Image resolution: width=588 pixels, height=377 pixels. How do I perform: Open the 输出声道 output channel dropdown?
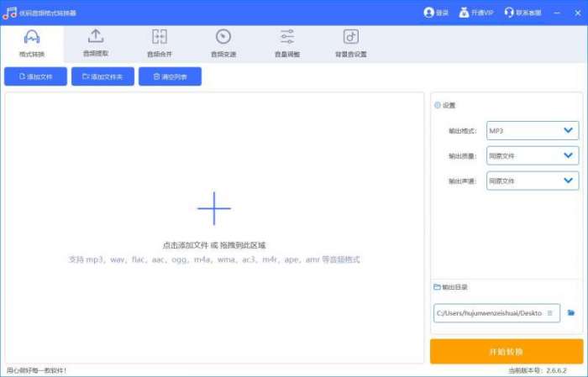click(x=533, y=181)
